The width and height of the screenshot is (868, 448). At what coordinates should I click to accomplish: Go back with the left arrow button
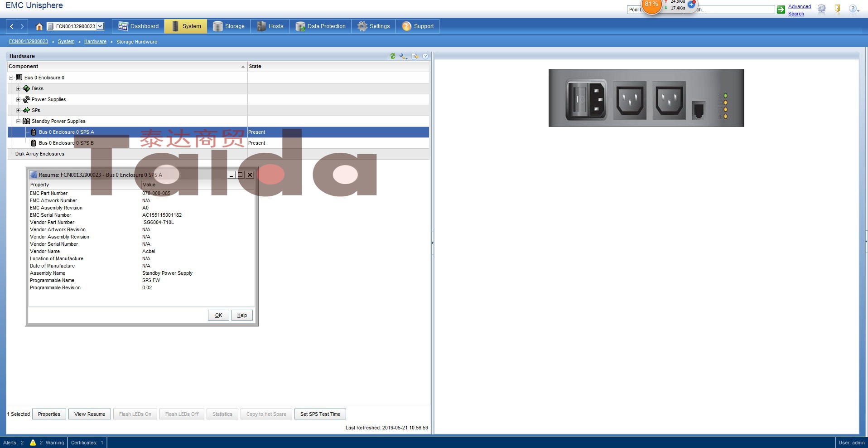12,26
